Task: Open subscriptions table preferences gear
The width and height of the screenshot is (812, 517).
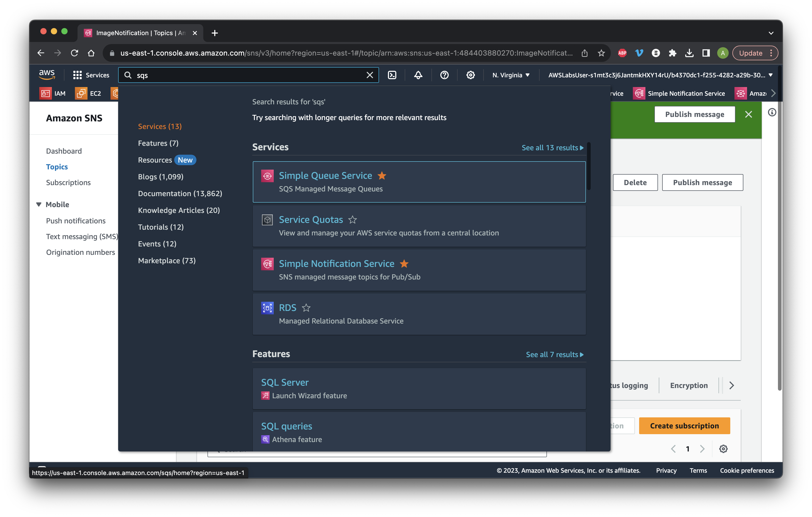Action: tap(723, 449)
